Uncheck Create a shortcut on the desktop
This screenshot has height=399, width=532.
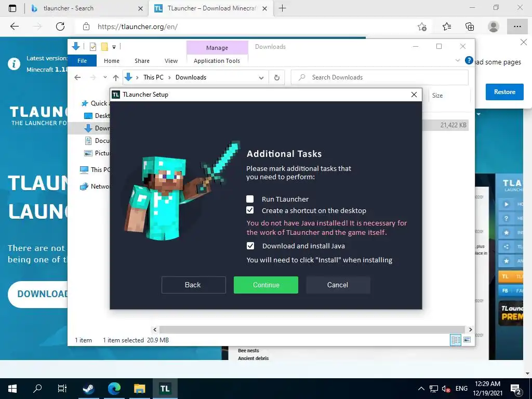click(250, 210)
